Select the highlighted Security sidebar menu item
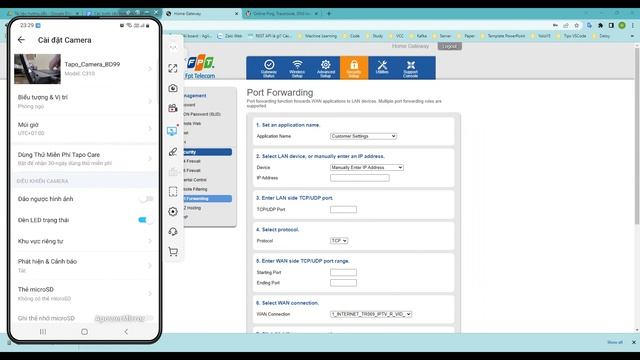The image size is (640, 360). tap(207, 152)
